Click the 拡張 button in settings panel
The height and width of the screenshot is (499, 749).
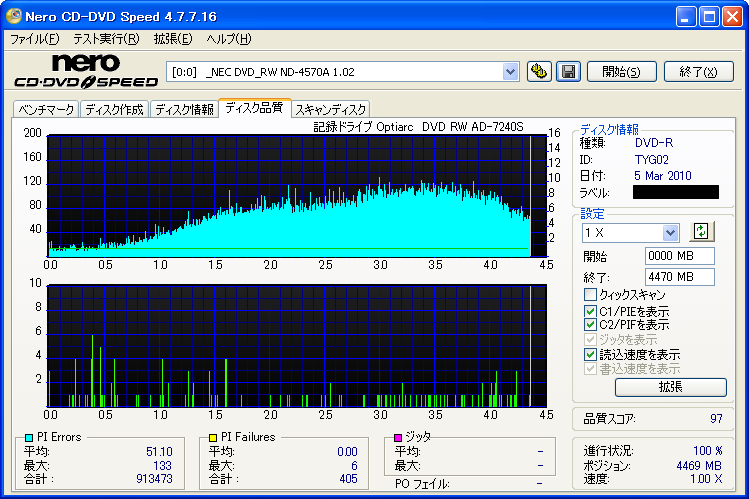pyautogui.click(x=670, y=387)
